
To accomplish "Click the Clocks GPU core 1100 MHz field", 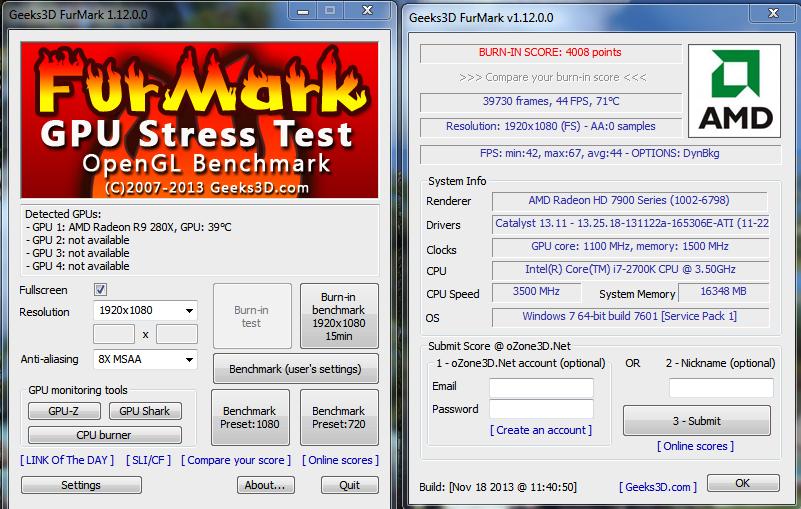I will click(x=630, y=247).
